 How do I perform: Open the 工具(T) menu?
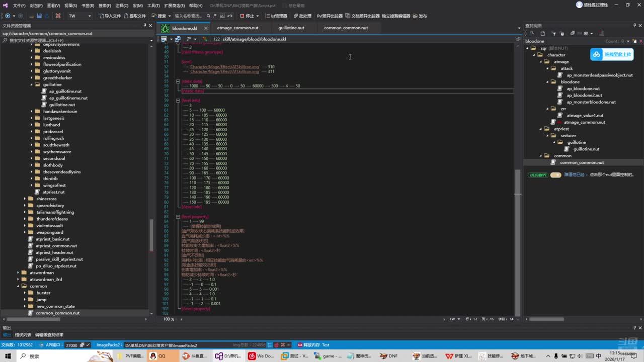click(153, 6)
